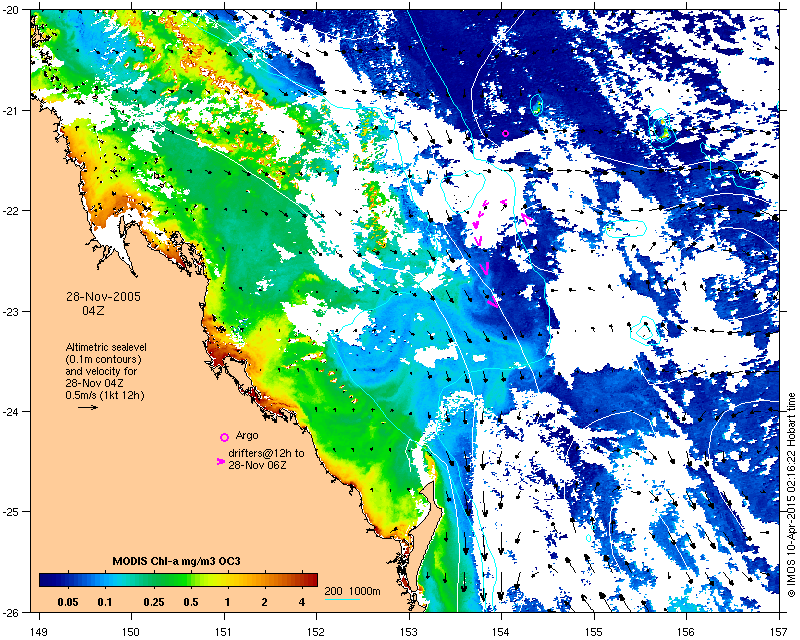Click the dark red end of the chlorophyll colorbar
Viewport: 800px width, 640px height.
pos(311,580)
